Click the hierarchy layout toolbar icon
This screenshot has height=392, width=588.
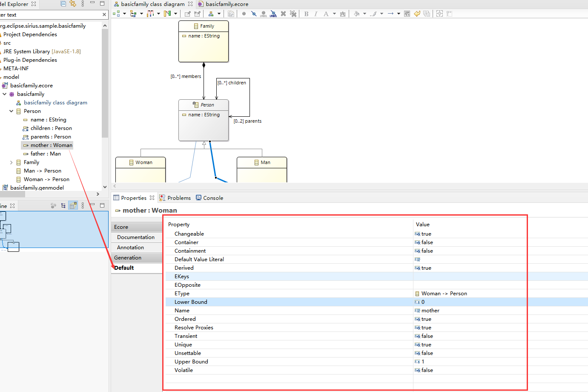click(x=211, y=14)
